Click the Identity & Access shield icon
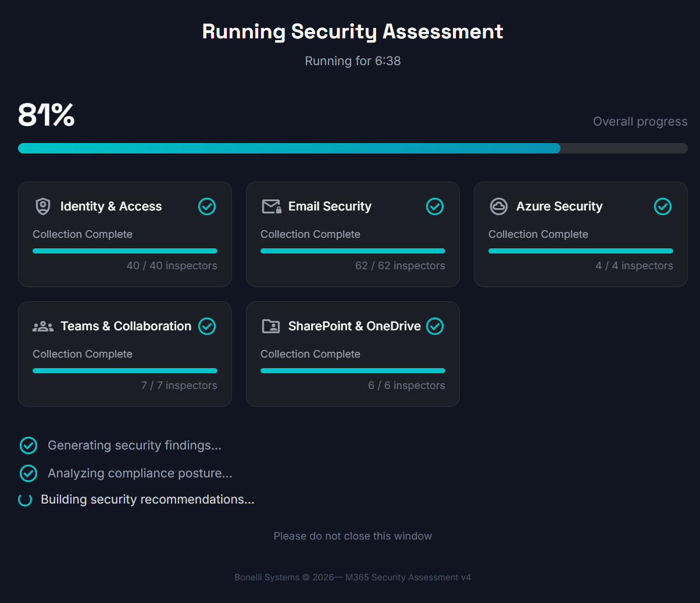Viewport: 700px width, 603px height. (x=42, y=206)
